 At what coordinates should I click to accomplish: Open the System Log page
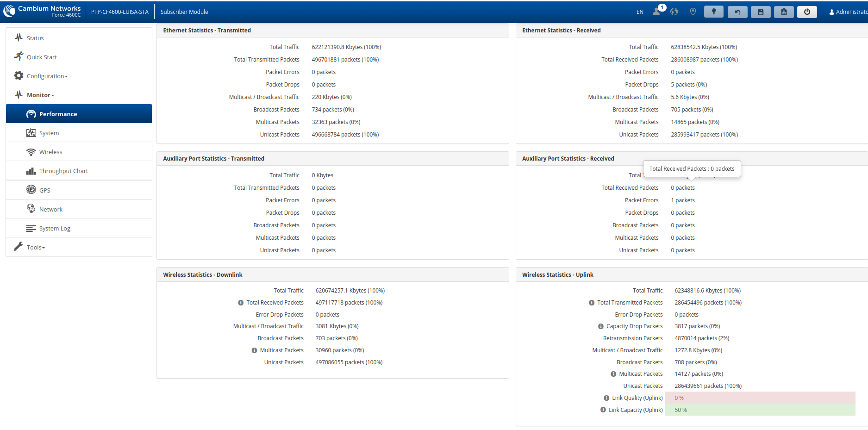point(79,228)
